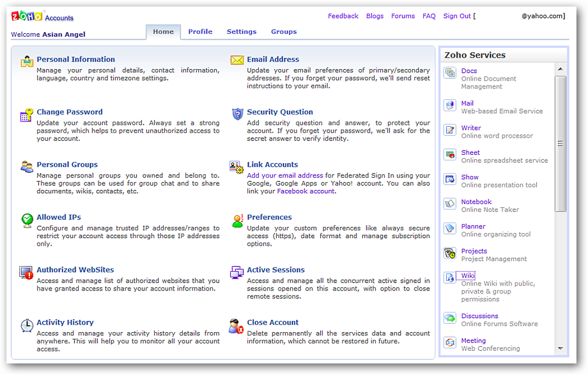
Task: Click the Discussions service icon
Action: 449,317
